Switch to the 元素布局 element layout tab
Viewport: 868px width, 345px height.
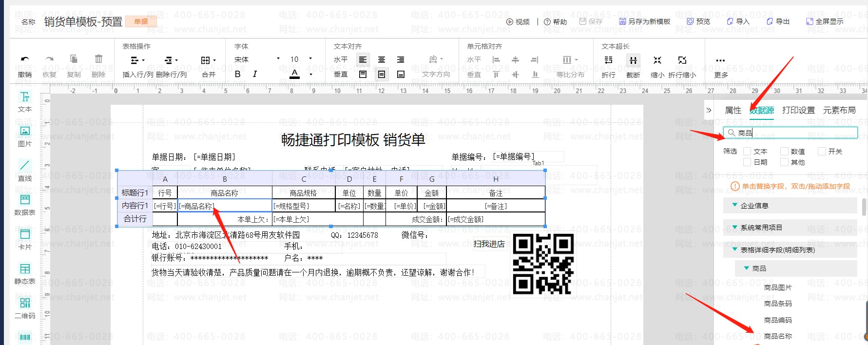point(839,111)
